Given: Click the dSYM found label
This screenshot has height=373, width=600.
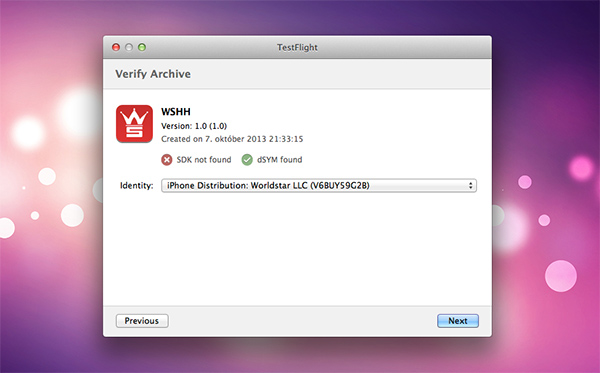Looking at the screenshot, I should click(279, 160).
